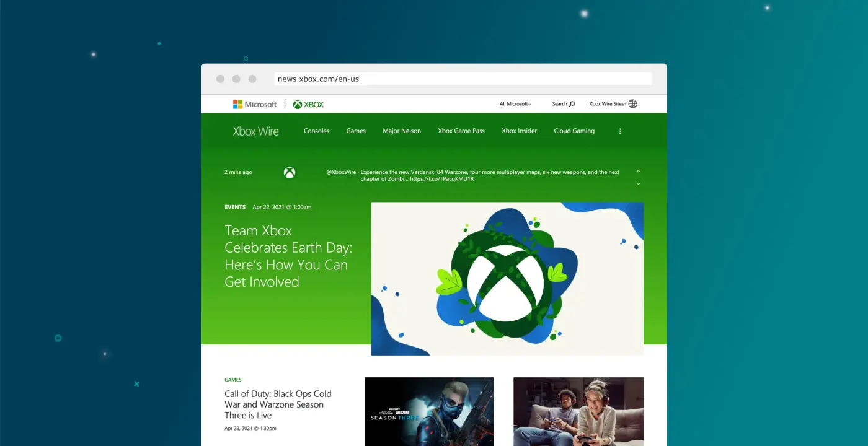Go to Major Nelson section
This screenshot has width=868, height=446.
(402, 131)
